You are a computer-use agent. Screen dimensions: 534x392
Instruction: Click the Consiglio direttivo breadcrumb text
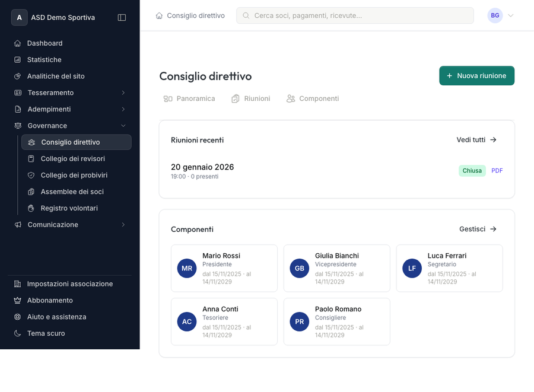coord(196,15)
